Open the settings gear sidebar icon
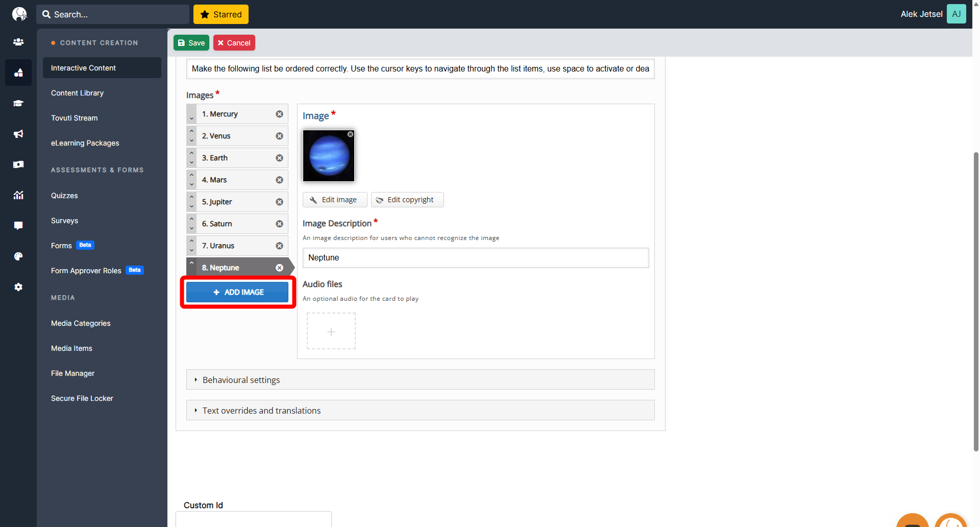 click(18, 287)
